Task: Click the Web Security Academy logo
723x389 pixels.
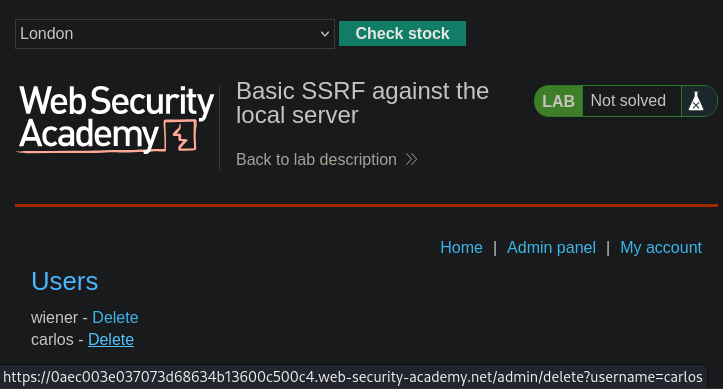Action: point(116,119)
